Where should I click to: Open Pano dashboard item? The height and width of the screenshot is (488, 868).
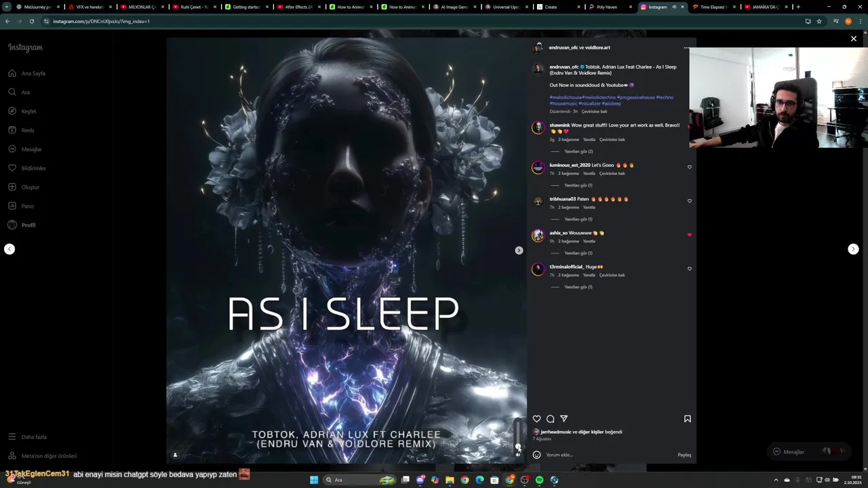tap(21, 206)
